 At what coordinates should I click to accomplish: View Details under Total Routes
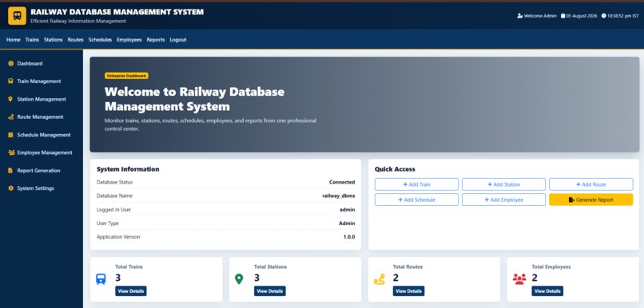pos(408,291)
